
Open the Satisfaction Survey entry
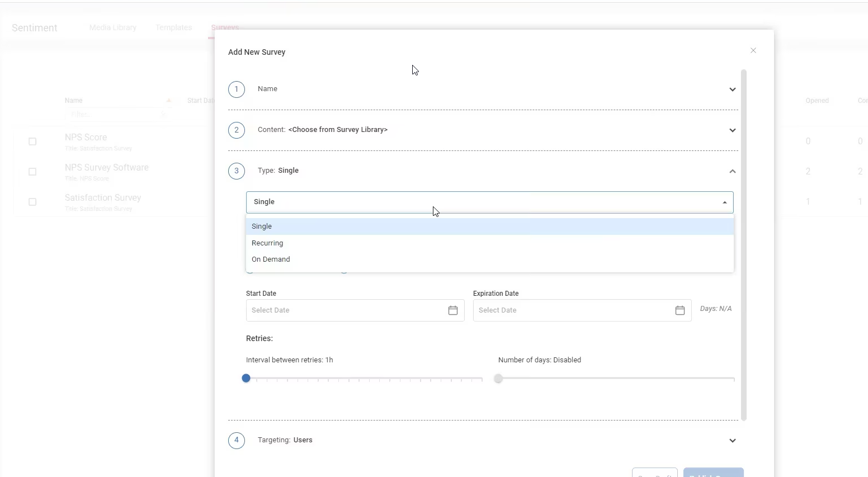[x=103, y=197]
